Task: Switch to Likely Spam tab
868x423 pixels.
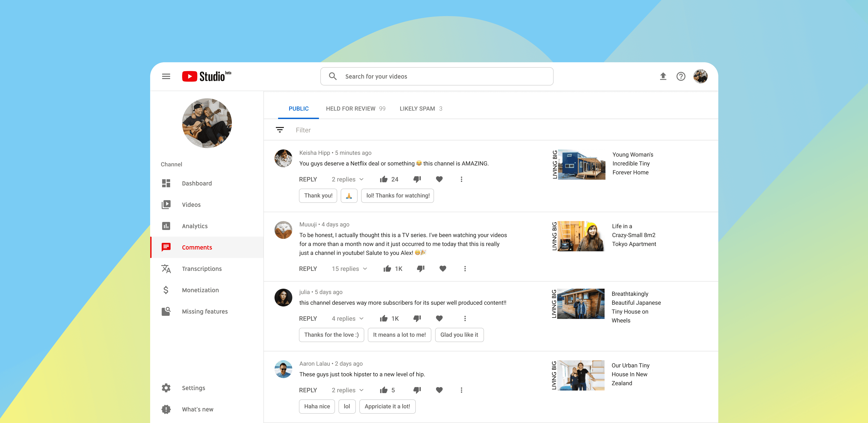Action: 420,109
